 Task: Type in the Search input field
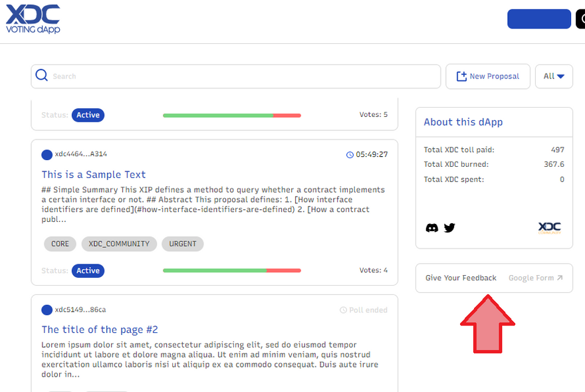coord(239,76)
